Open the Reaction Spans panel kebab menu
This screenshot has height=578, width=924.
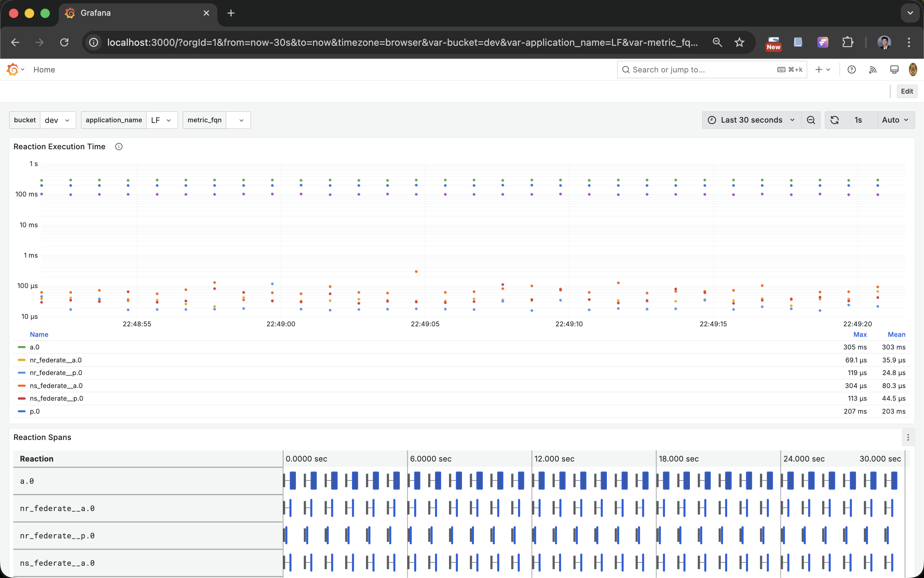pyautogui.click(x=908, y=437)
